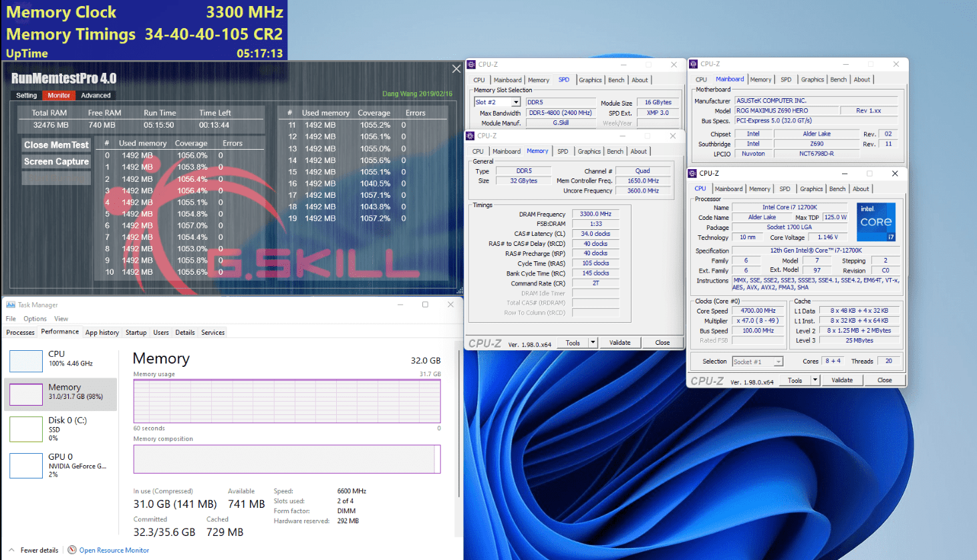The width and height of the screenshot is (977, 560).
Task: Open the Details tab in Task Manager
Action: [185, 332]
